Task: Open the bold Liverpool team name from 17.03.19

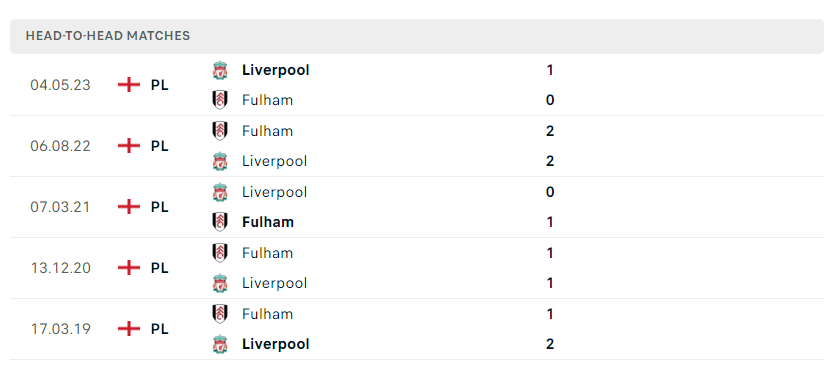Action: [276, 344]
